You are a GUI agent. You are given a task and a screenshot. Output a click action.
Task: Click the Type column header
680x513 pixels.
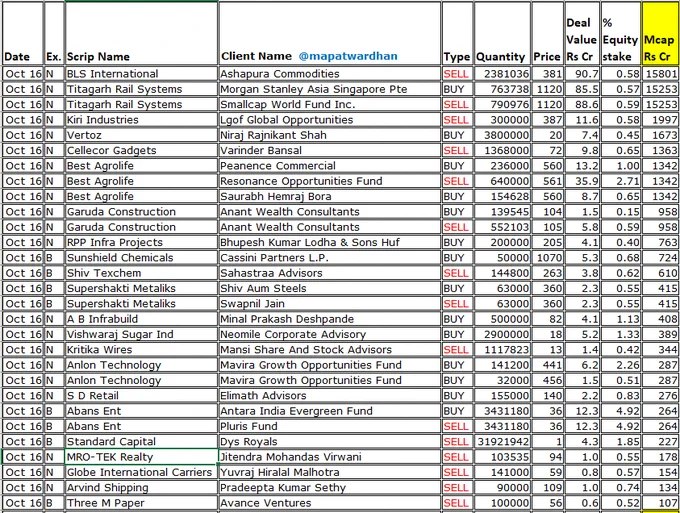457,34
